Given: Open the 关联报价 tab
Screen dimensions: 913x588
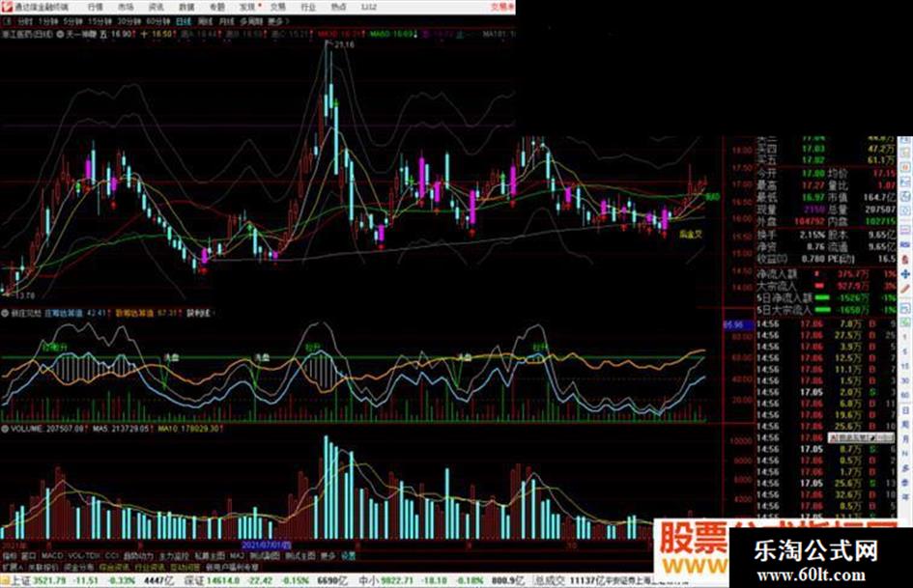Looking at the screenshot, I should (x=43, y=567).
